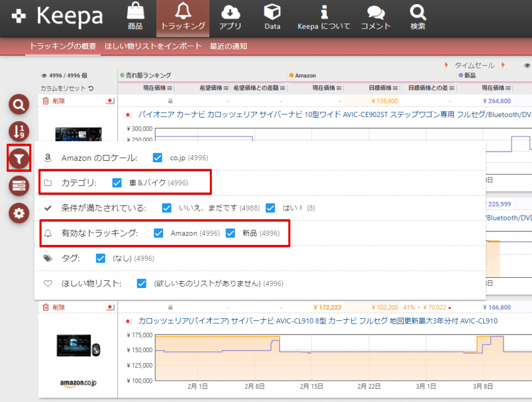This screenshot has width=532, height=402.
Task: Open the row layout sidebar icon
Action: coord(19,186)
